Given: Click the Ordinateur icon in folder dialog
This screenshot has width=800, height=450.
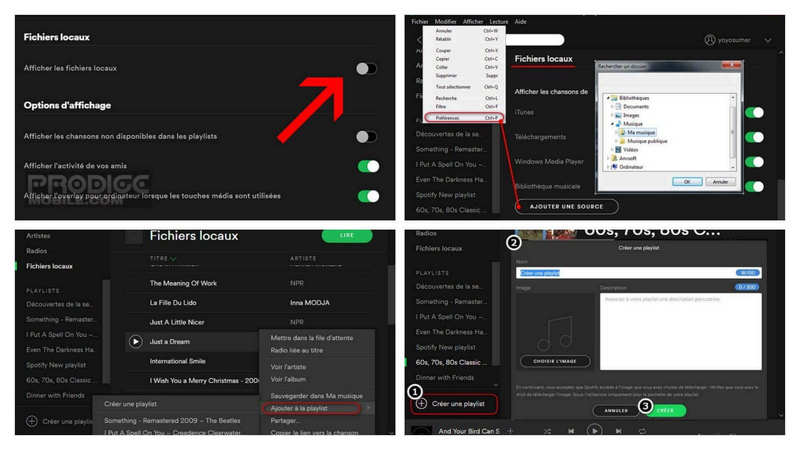Looking at the screenshot, I should (614, 167).
